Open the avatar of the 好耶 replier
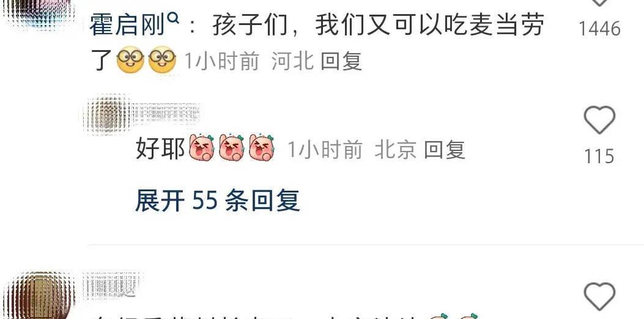The image size is (644, 319). pos(108,114)
